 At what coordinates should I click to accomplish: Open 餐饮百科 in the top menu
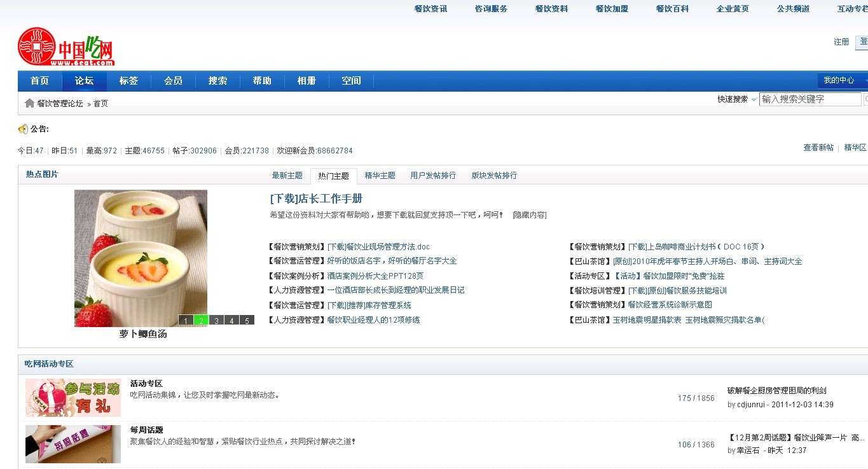672,9
